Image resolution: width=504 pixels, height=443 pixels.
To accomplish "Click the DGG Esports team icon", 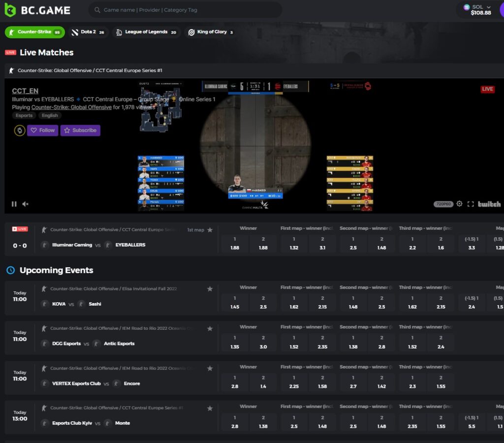I will [45, 344].
